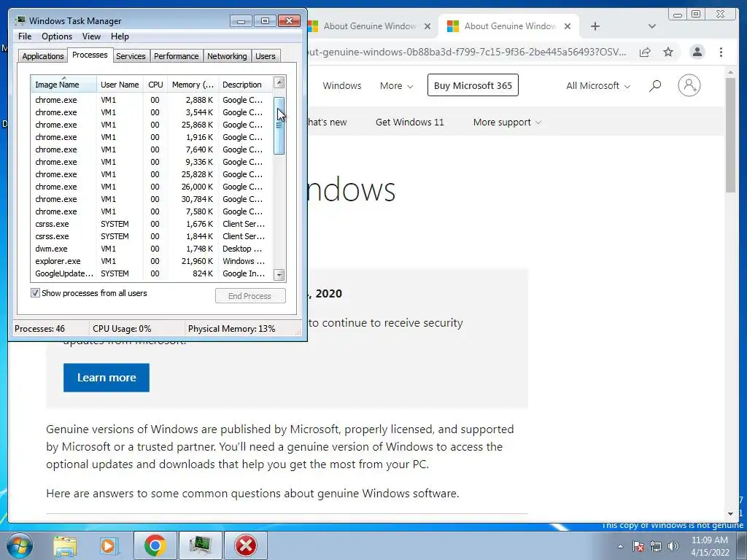Image resolution: width=747 pixels, height=560 pixels.
Task: Click the Buy Microsoft 365 button
Action: click(473, 86)
